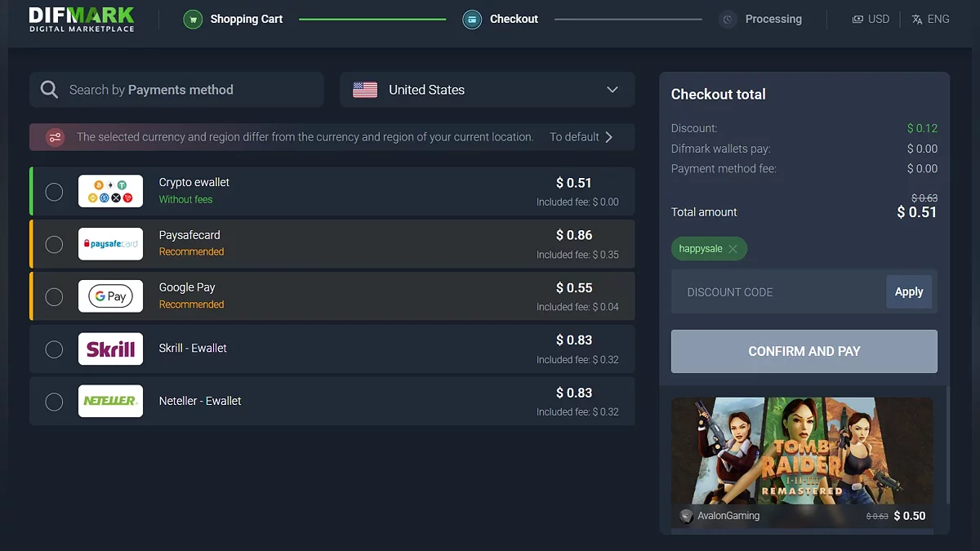Open the ENG language selector
This screenshot has height=551, width=980.
tap(930, 19)
